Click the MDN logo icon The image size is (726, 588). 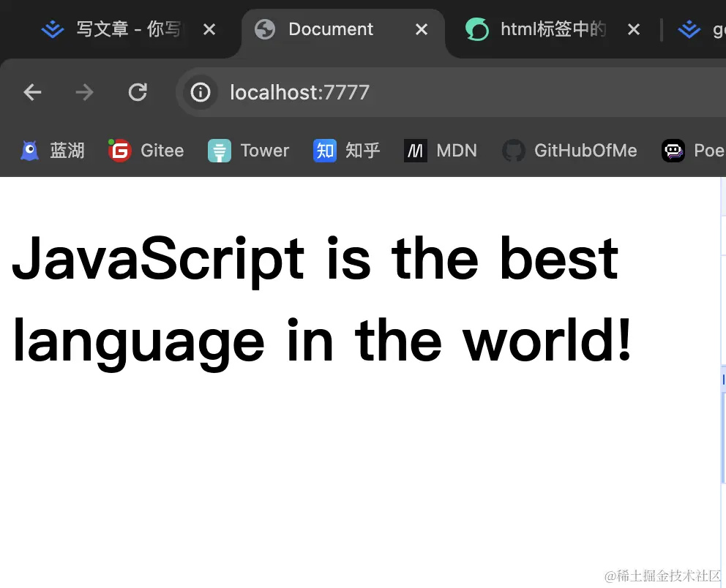pyautogui.click(x=415, y=151)
